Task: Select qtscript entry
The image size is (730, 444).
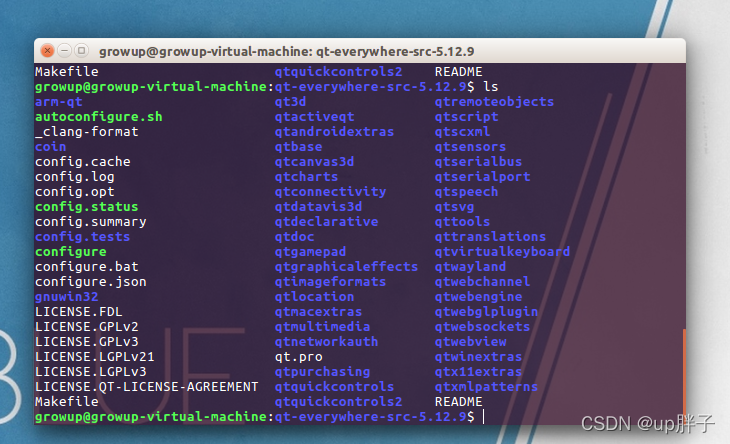Action: (466, 116)
